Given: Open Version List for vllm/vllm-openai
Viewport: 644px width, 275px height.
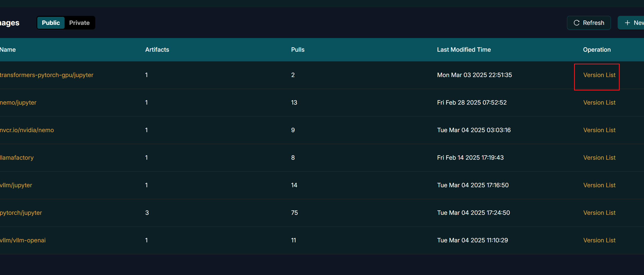Looking at the screenshot, I should click(599, 240).
